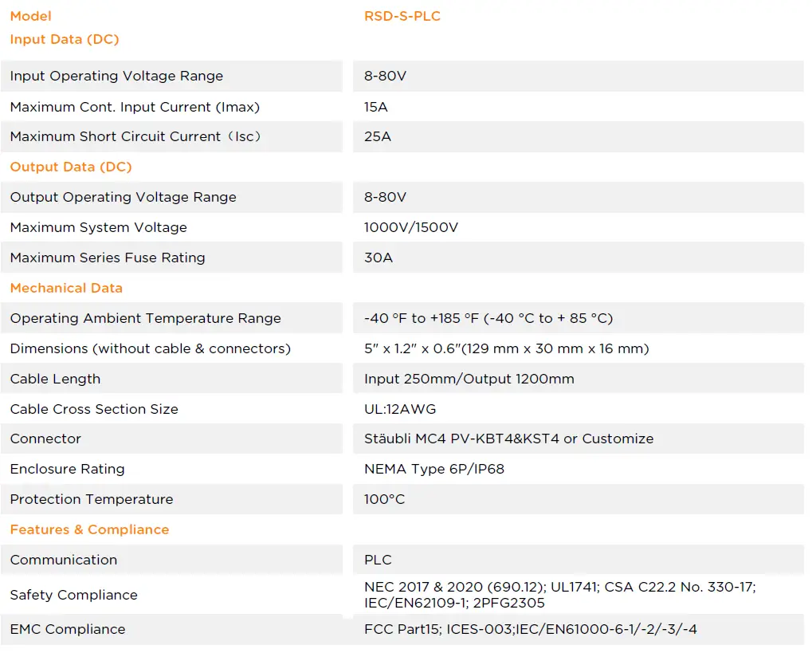Select the Input Data (DC) heading

tap(65, 39)
